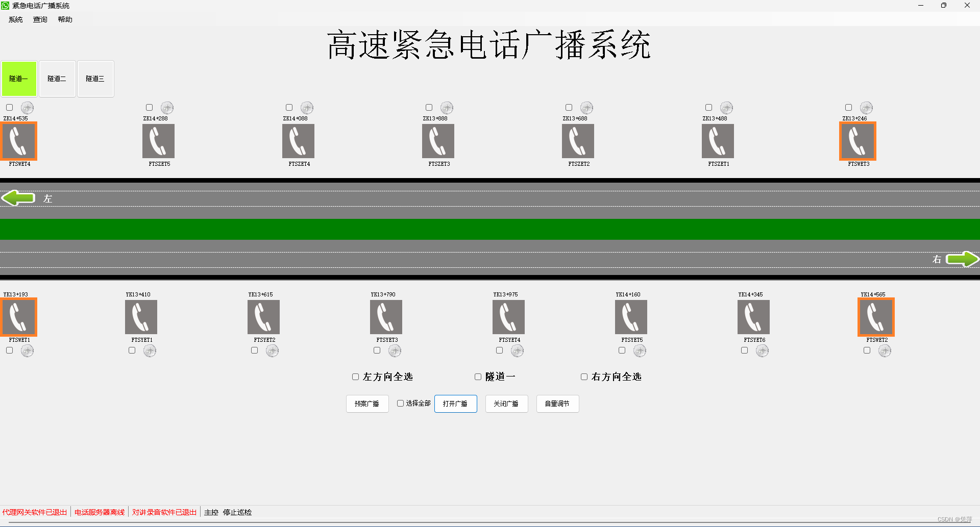Image resolution: width=980 pixels, height=527 pixels.
Task: Tick the checkbox below FTSYET4
Action: pos(500,350)
